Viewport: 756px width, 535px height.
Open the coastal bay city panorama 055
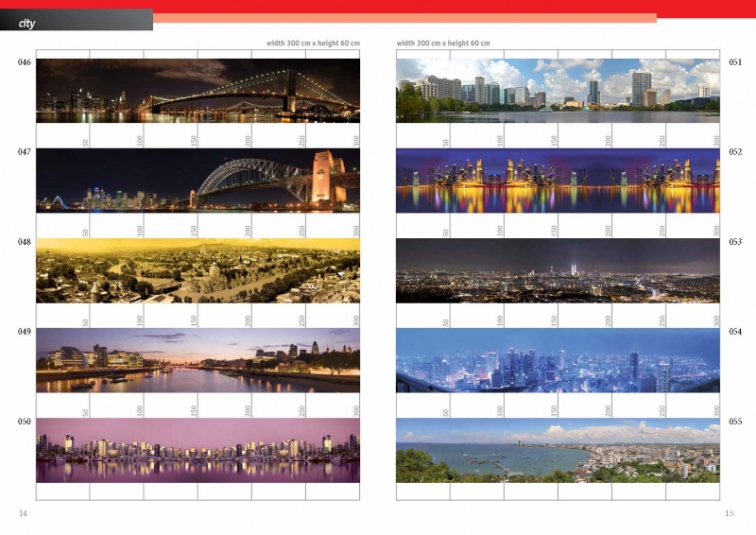pyautogui.click(x=558, y=450)
